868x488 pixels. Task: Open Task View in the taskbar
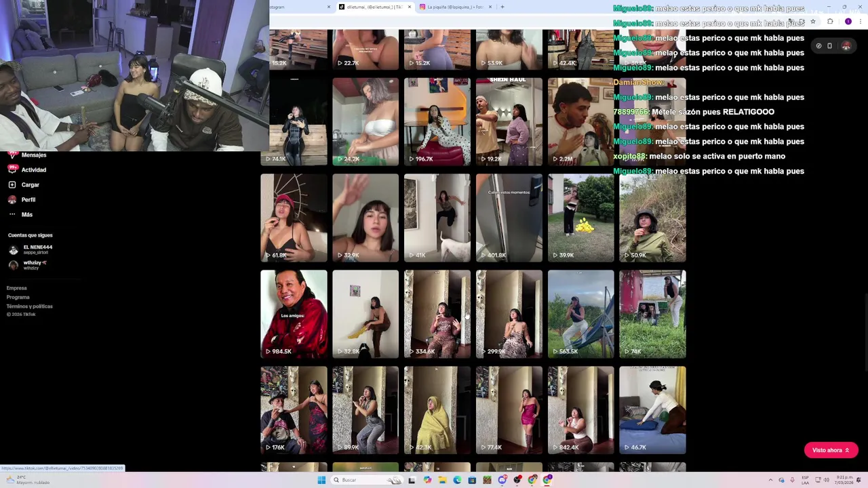(x=412, y=480)
